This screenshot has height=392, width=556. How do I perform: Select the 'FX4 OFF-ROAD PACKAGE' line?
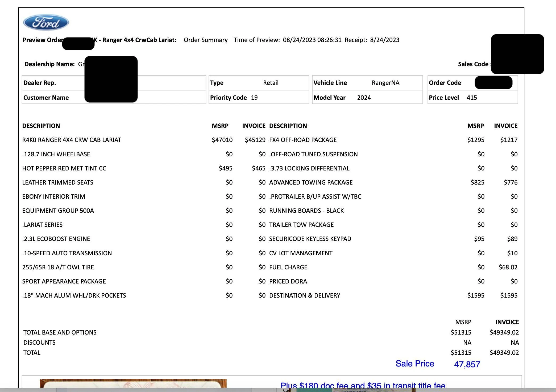tap(303, 140)
